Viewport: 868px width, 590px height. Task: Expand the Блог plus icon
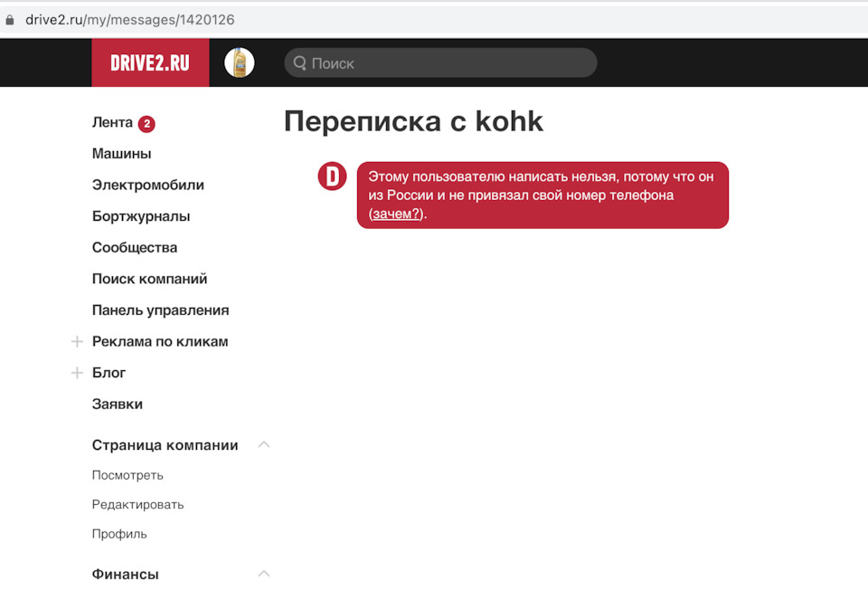click(77, 373)
